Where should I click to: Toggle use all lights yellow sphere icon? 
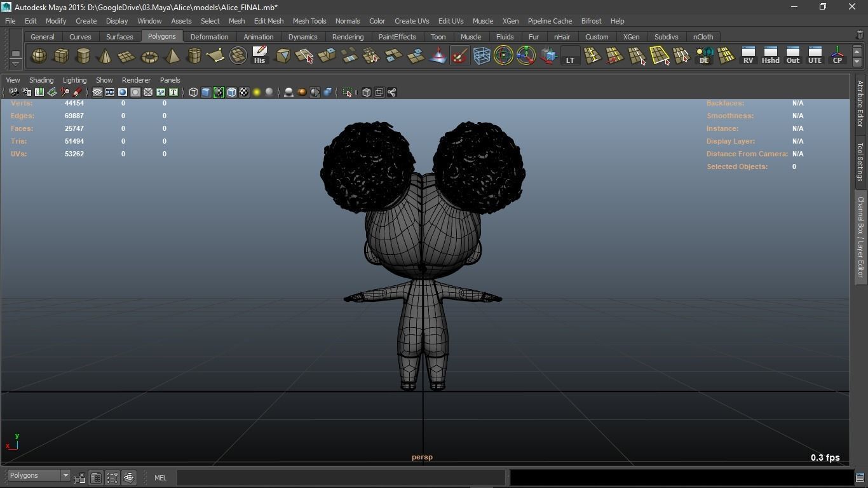coord(257,92)
